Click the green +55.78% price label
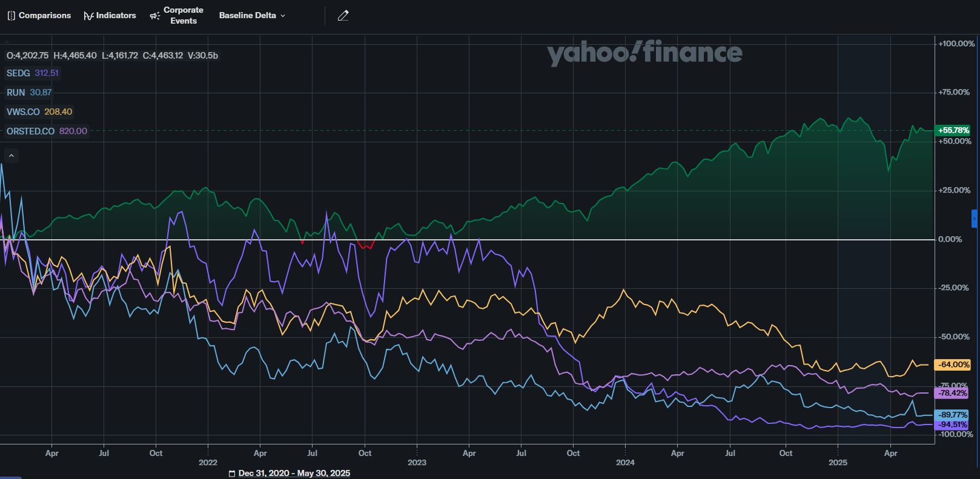Screen dimensions: 980x479 [953, 130]
